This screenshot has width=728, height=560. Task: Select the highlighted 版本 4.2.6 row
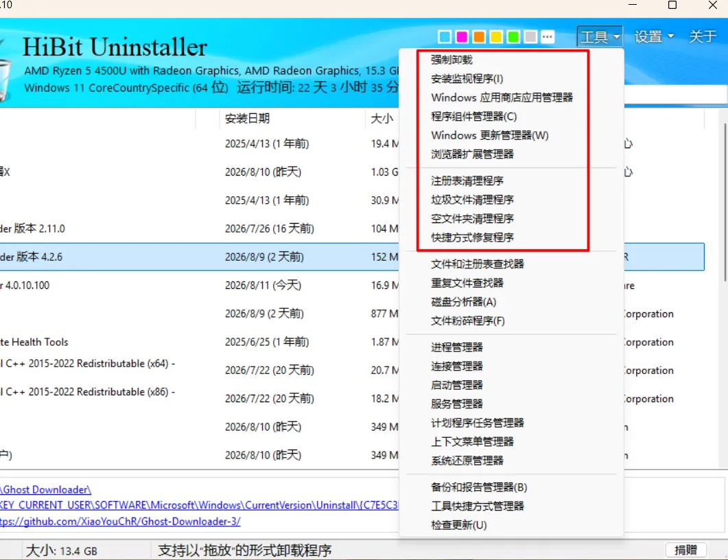(x=200, y=257)
